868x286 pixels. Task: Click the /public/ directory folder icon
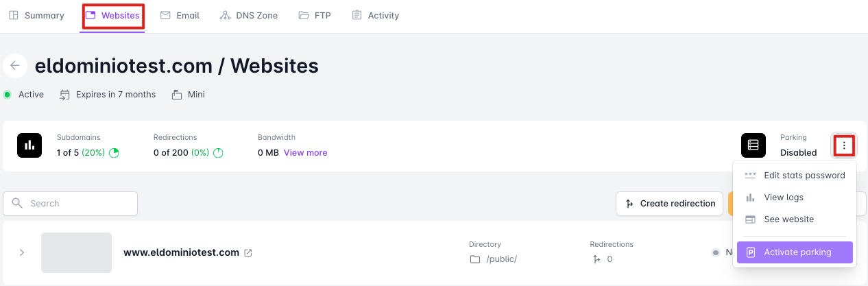pyautogui.click(x=474, y=259)
